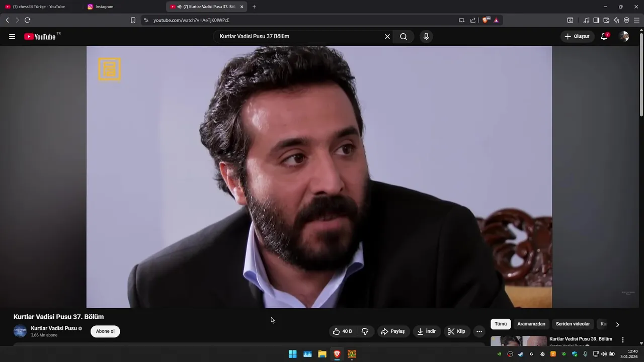View site information icon before the URL

tap(146, 20)
